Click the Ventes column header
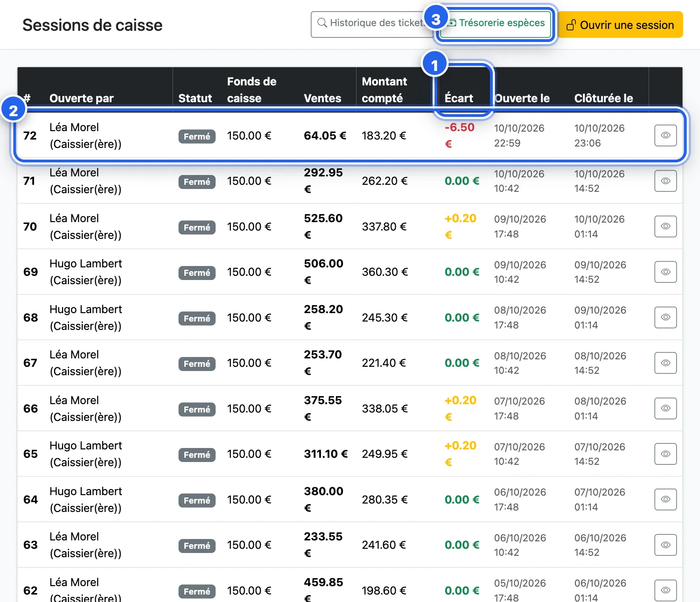Screen dimensions: 700x602 pyautogui.click(x=322, y=98)
